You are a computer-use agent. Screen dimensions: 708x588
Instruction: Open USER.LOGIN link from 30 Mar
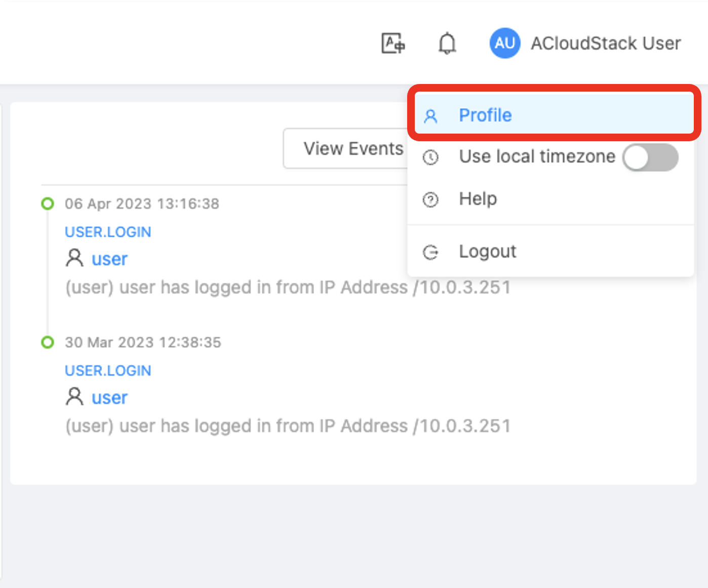108,370
